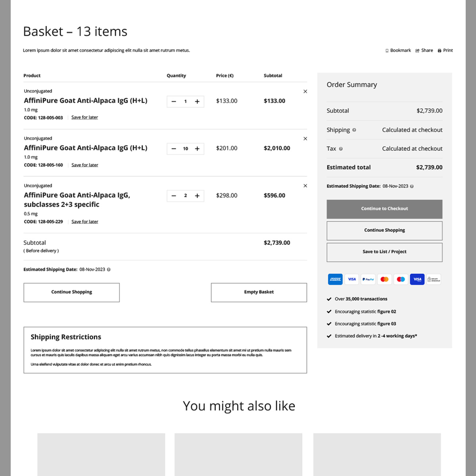
Task: Click the Share icon link
Action: (x=424, y=50)
